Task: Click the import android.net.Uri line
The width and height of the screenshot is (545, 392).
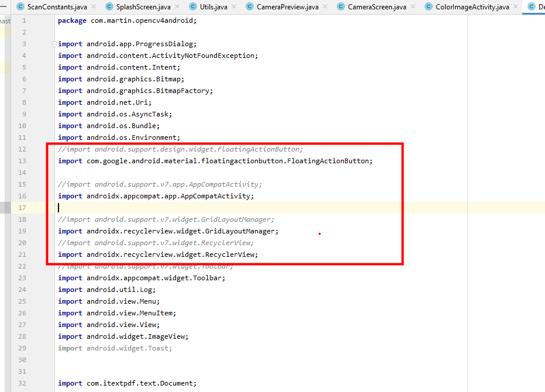Action: [105, 102]
